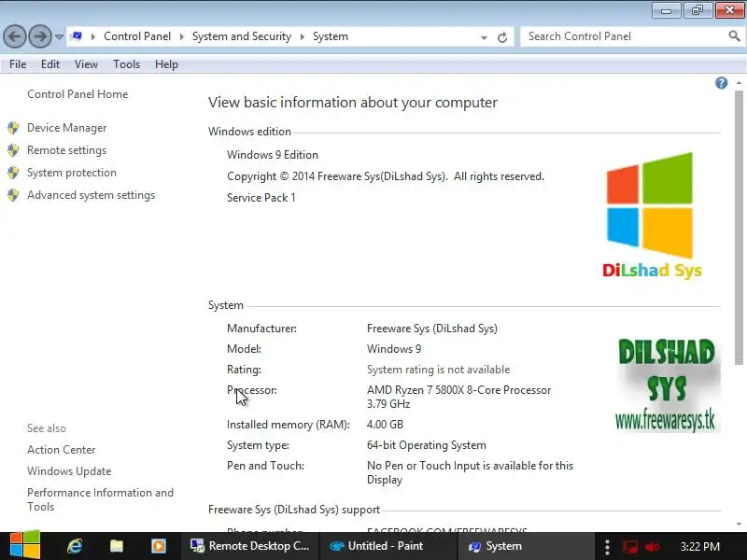Open the recent pages dropdown arrow
The width and height of the screenshot is (747, 560).
click(59, 36)
